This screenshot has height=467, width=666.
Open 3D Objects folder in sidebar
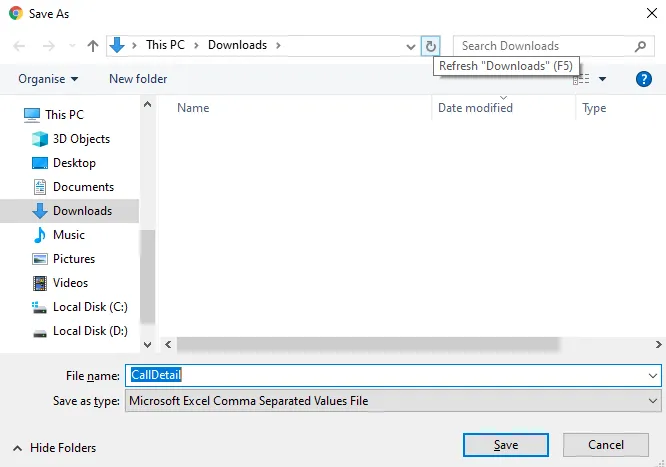[82, 139]
